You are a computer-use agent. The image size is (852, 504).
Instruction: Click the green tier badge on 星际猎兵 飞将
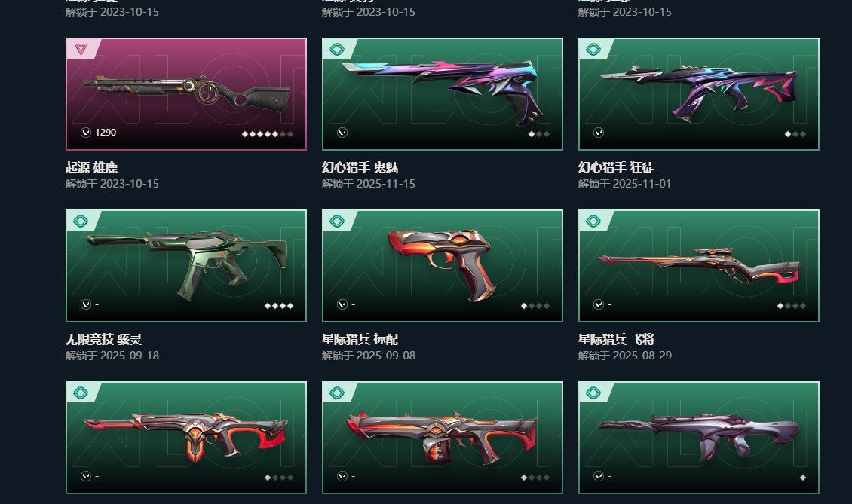click(593, 221)
